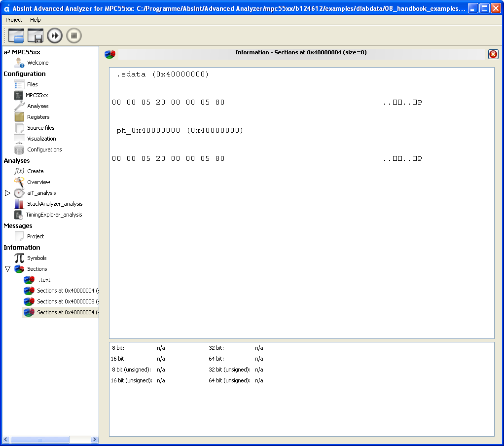Select the Sections tree item
Screen dimensions: 504x446
click(37, 269)
